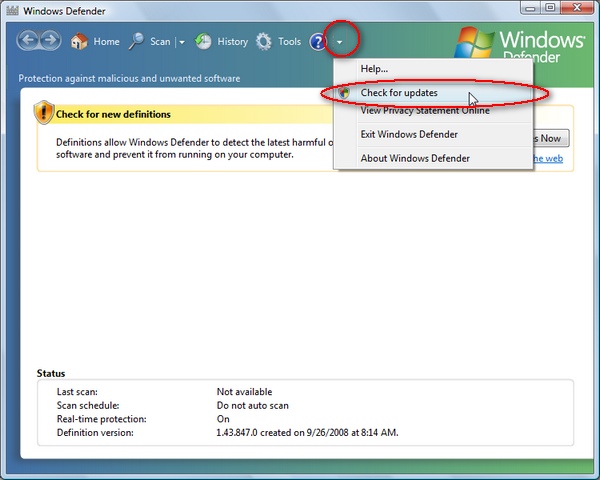Open the Tools toolbar label

pyautogui.click(x=289, y=41)
